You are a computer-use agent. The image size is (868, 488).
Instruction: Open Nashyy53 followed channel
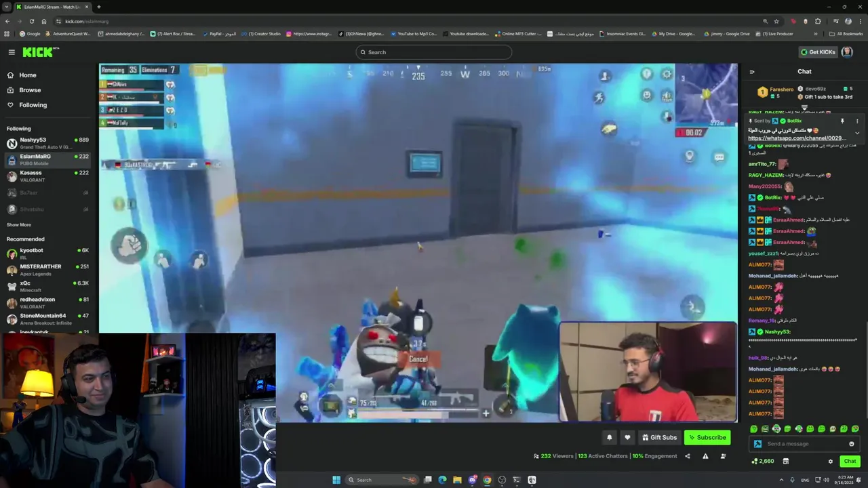47,143
